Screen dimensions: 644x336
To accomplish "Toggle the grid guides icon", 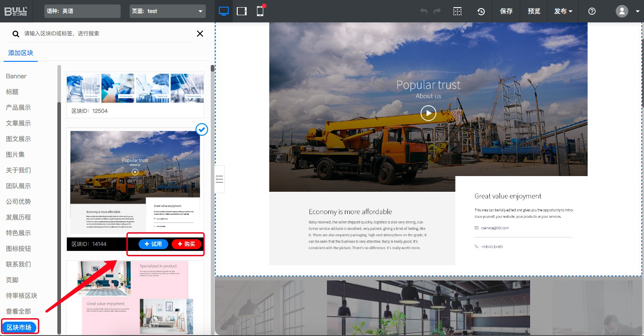I will (x=457, y=11).
